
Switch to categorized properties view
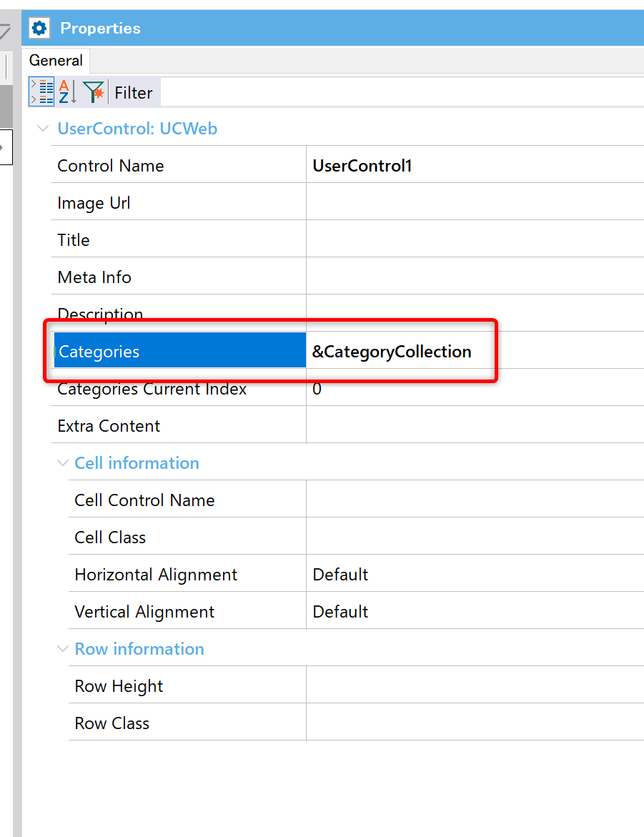coord(41,91)
